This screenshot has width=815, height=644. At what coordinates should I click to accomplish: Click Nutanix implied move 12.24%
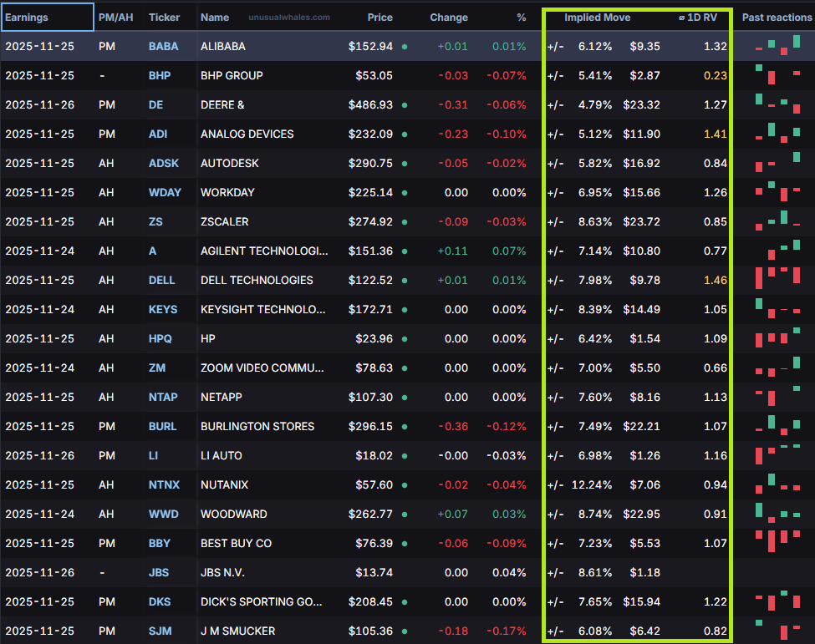point(592,484)
